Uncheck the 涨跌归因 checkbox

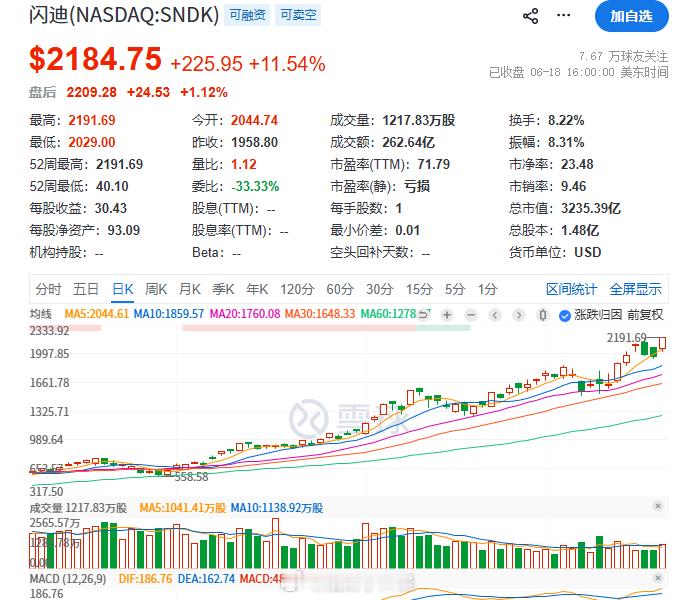tap(565, 316)
